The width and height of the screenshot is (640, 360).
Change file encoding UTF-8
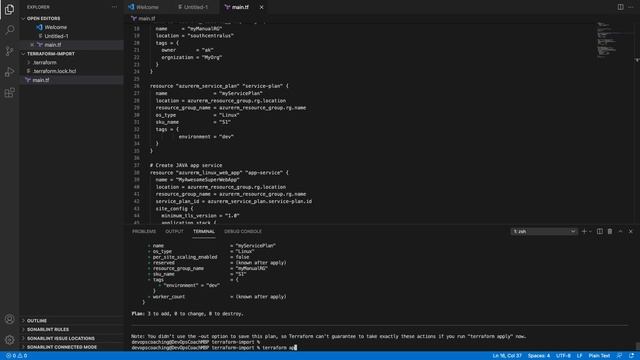tap(563, 356)
